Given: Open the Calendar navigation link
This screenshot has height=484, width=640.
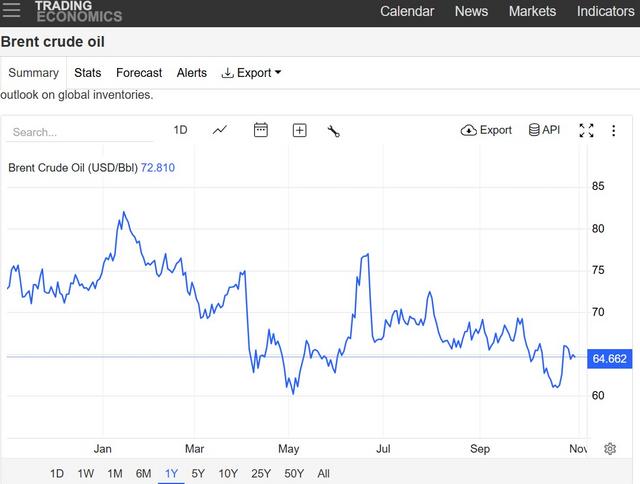Looking at the screenshot, I should (407, 11).
